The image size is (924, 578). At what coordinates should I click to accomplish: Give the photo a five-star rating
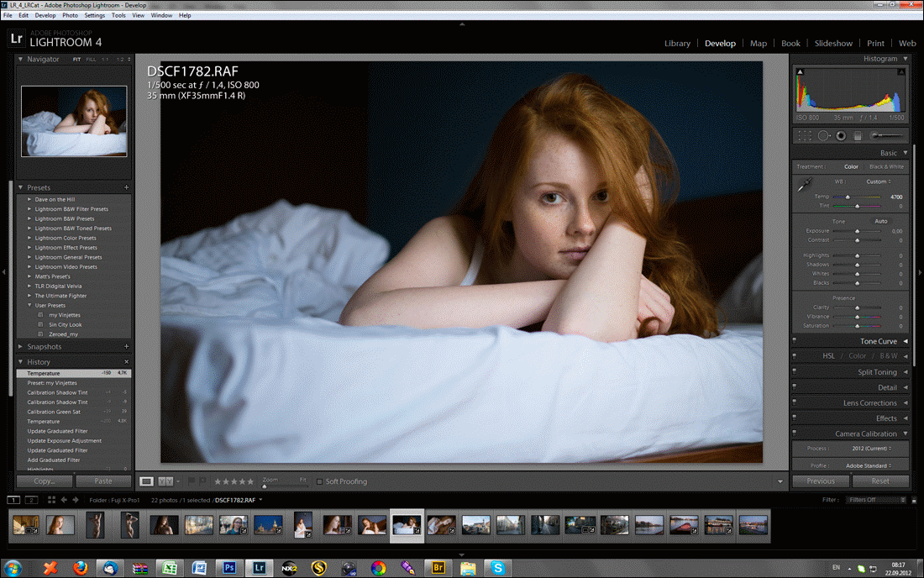pyautogui.click(x=251, y=481)
